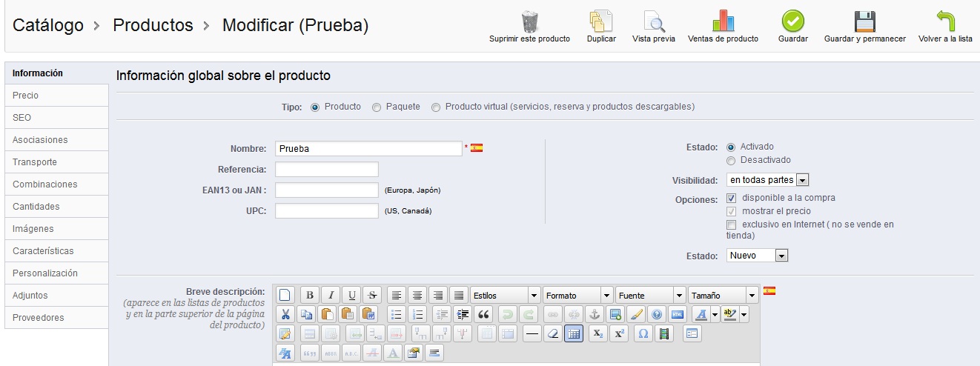Click the Nombre input field
This screenshot has width=980, height=366.
click(368, 149)
